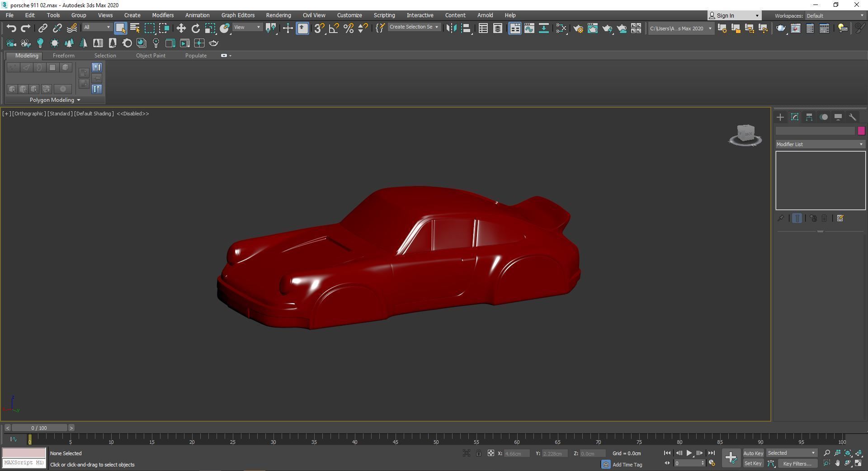Open Curve Editor icon
Viewport: 868px width, 471px height.
point(529,28)
